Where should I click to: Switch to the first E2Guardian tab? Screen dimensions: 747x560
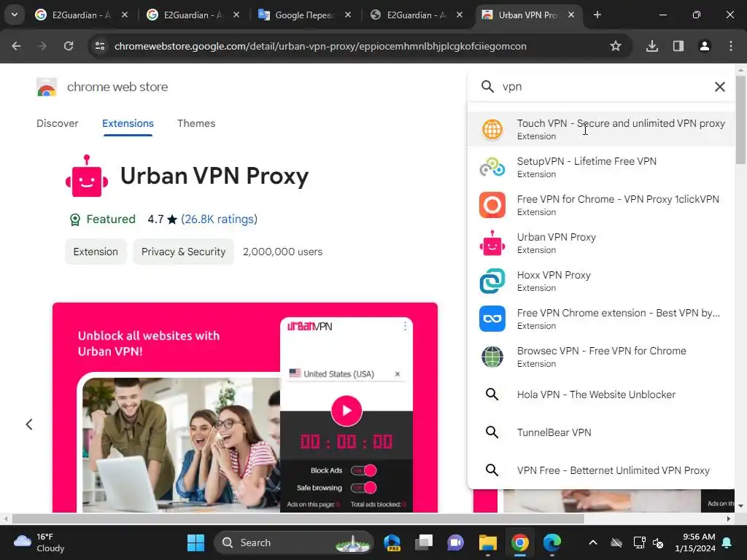(x=81, y=15)
